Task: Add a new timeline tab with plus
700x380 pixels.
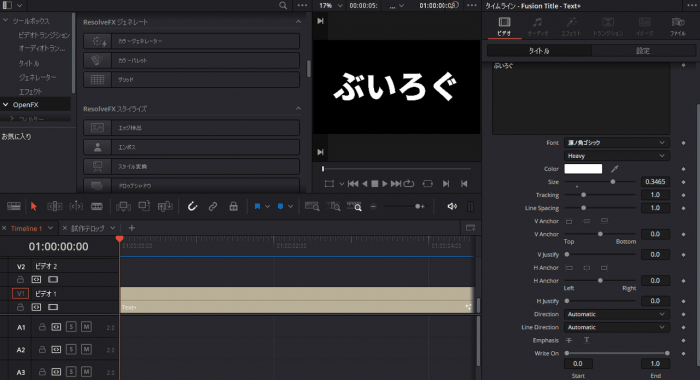Action: (x=131, y=228)
